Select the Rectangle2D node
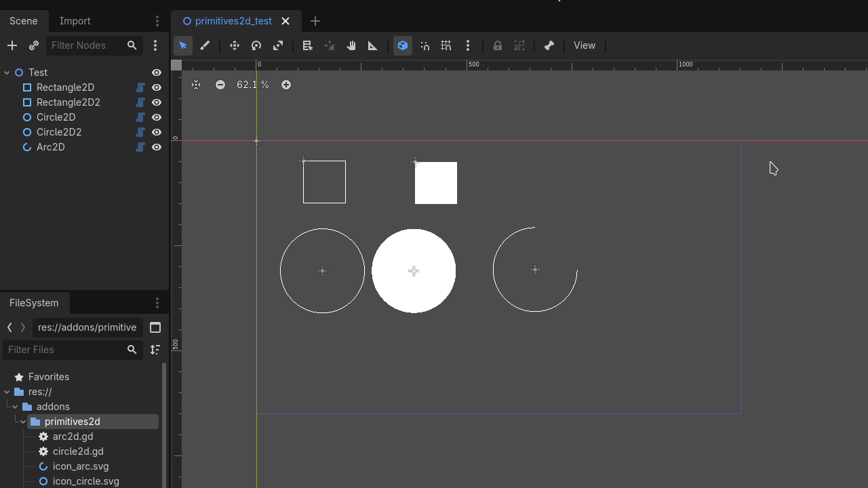Image resolution: width=868 pixels, height=488 pixels. coord(65,87)
